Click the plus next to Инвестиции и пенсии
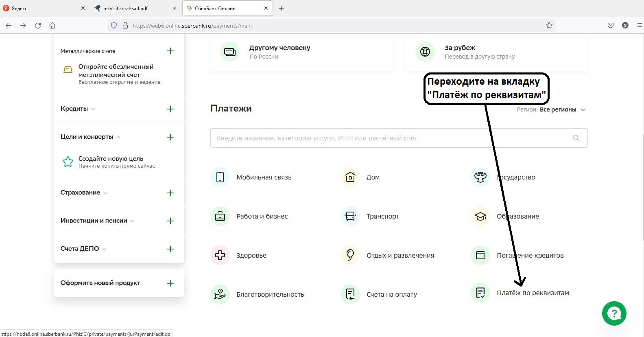The image size is (644, 337). tap(170, 221)
